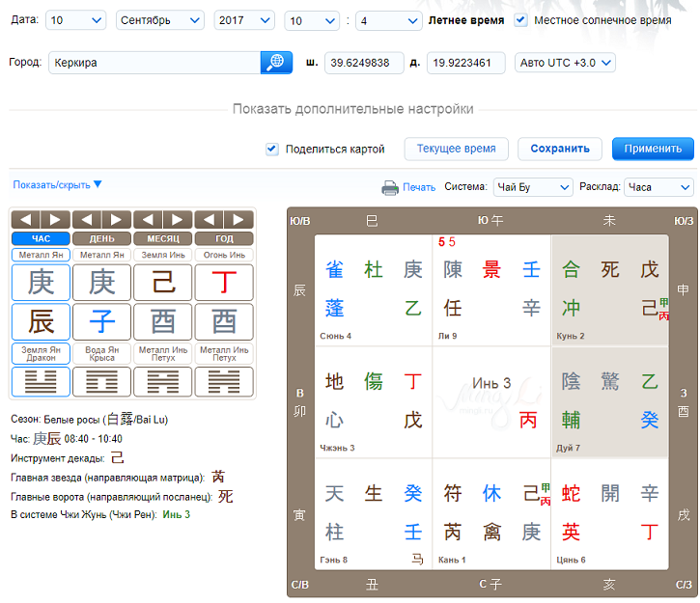
Task: Click the printer icon next to Печать
Action: tap(390, 187)
